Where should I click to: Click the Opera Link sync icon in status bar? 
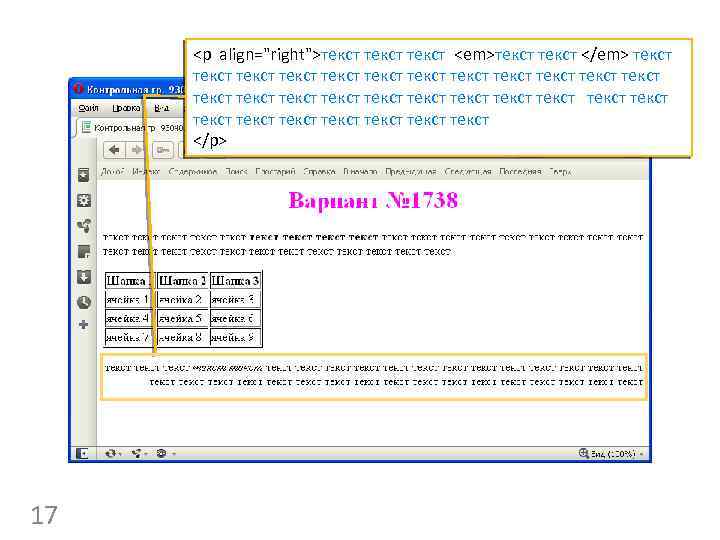(112, 454)
